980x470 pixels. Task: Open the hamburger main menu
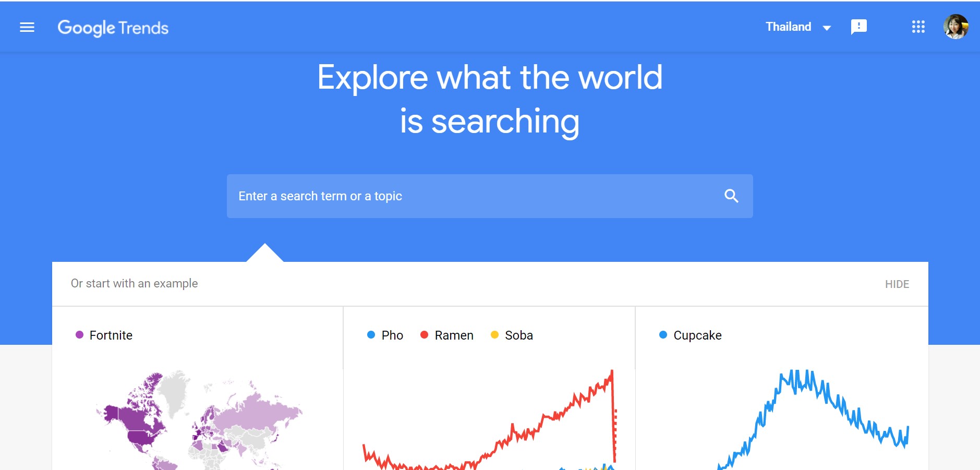[27, 28]
